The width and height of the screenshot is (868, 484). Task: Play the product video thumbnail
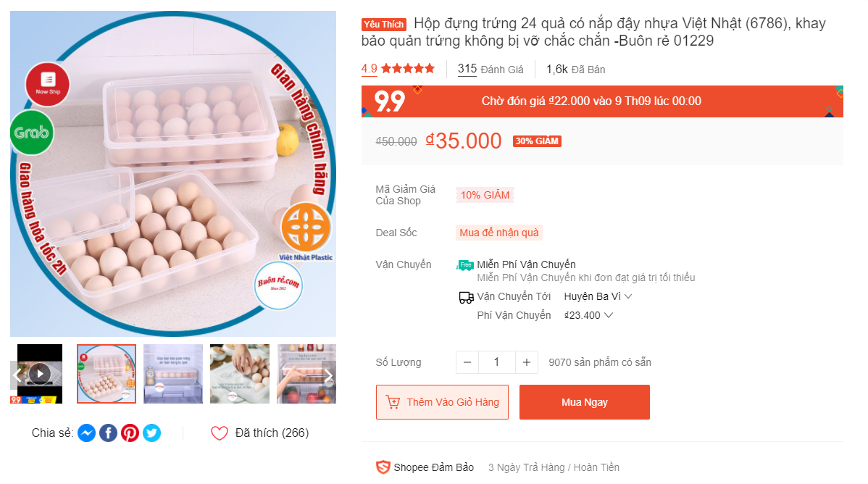39,374
